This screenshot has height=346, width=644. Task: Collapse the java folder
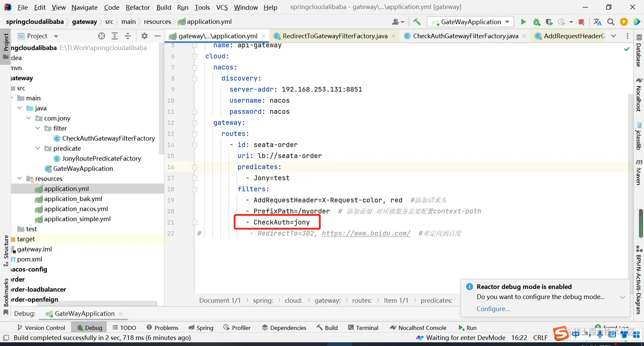tap(20, 108)
